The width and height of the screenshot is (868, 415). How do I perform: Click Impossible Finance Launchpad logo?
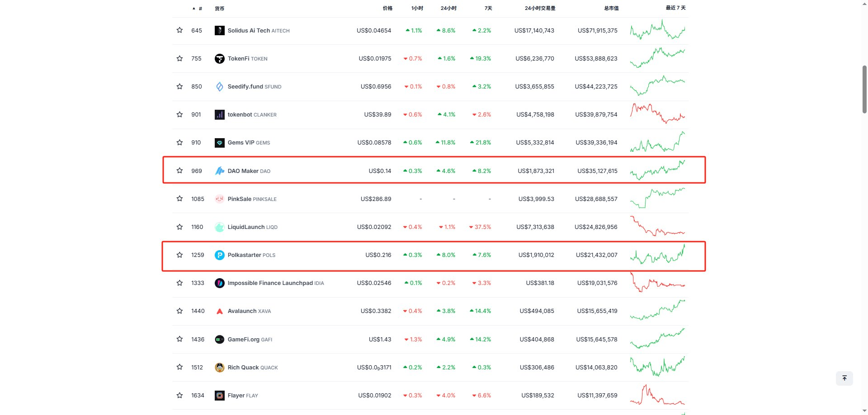pyautogui.click(x=220, y=283)
